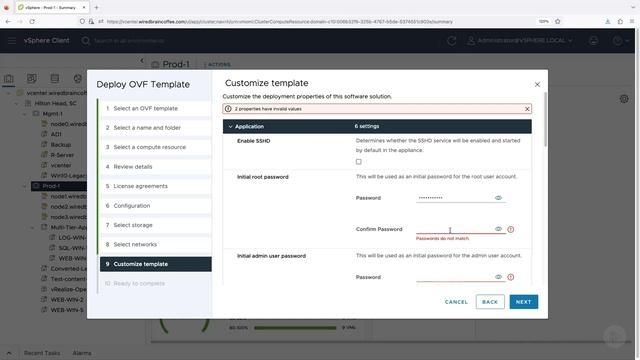
Task: Select the Backup VM in inventory
Action: click(60, 145)
